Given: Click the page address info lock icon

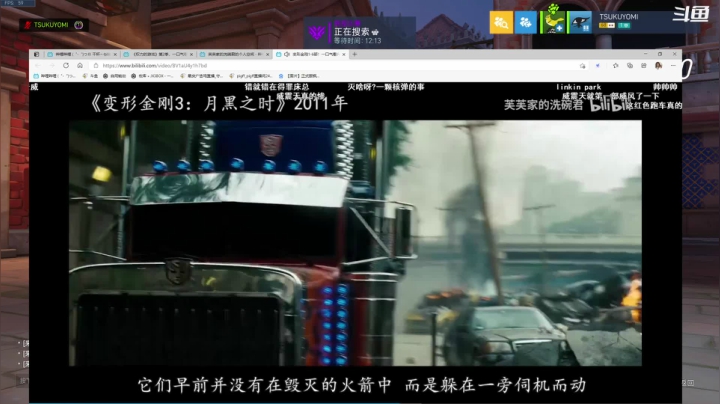Looking at the screenshot, I should (x=96, y=66).
